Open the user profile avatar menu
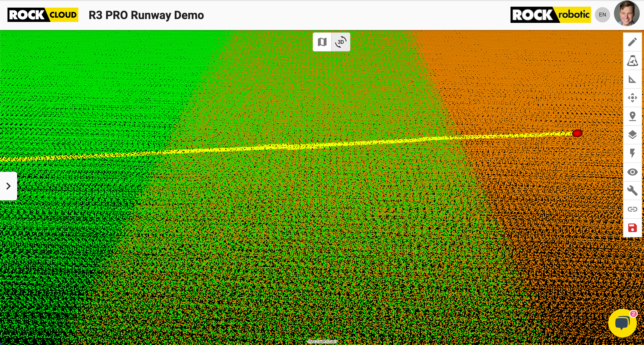 [627, 13]
